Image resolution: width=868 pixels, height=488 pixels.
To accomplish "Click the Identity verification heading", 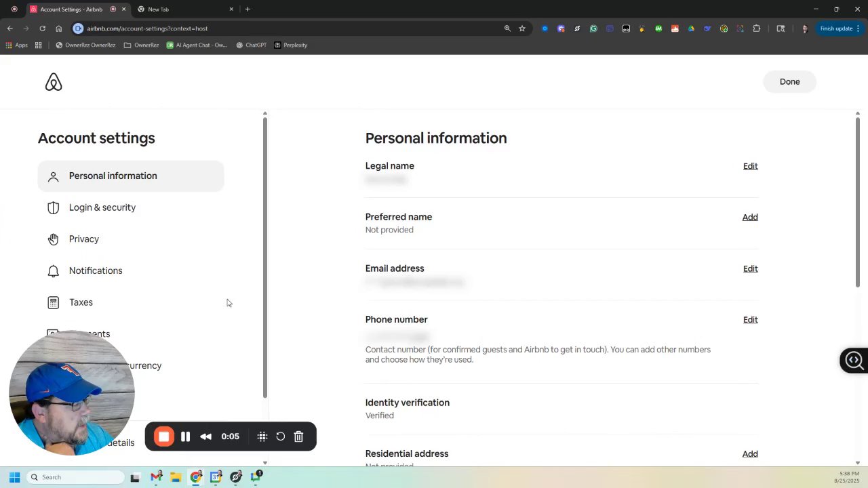I will (x=408, y=403).
